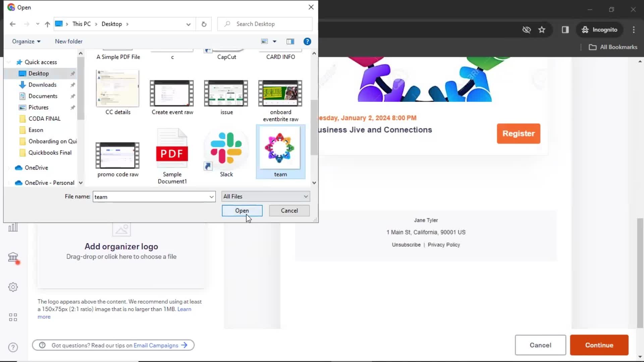Open CODA FINAL folder in sidebar
This screenshot has height=362, width=644.
click(44, 119)
